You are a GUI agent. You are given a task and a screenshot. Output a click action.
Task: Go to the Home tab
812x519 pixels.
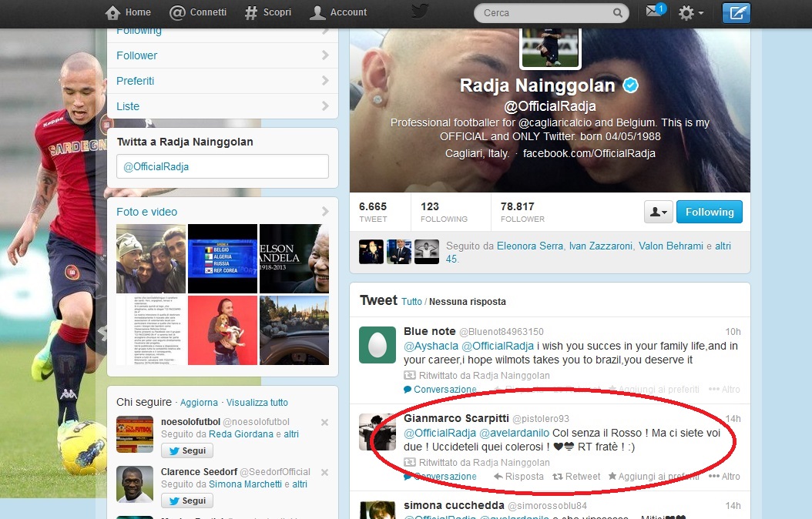(129, 12)
